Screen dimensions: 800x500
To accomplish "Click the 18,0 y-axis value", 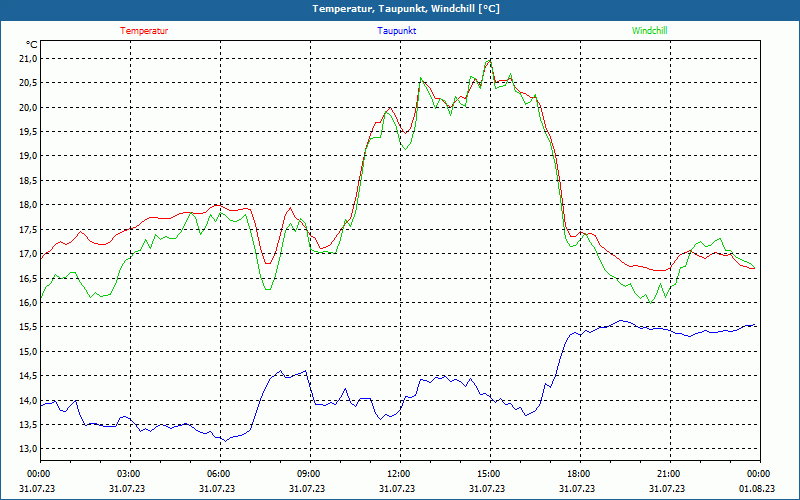I will click(x=29, y=205).
